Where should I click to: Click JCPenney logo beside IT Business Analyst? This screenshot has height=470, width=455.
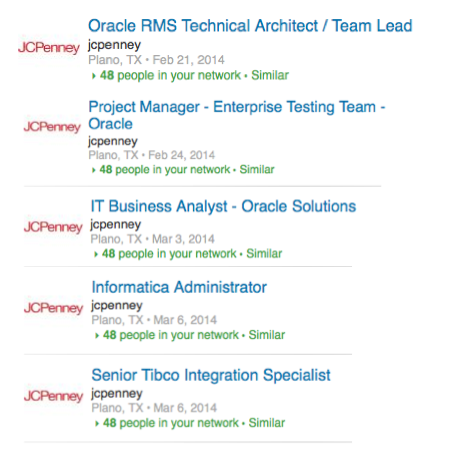(53, 227)
